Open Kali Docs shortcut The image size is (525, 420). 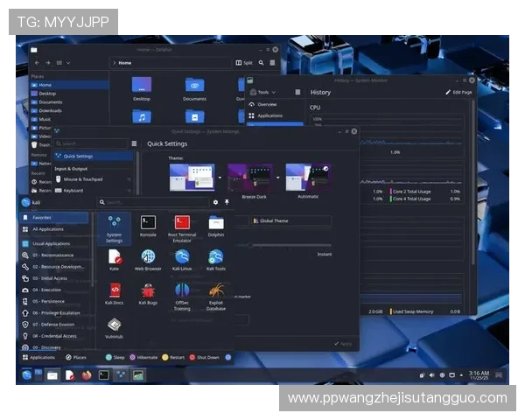click(114, 294)
